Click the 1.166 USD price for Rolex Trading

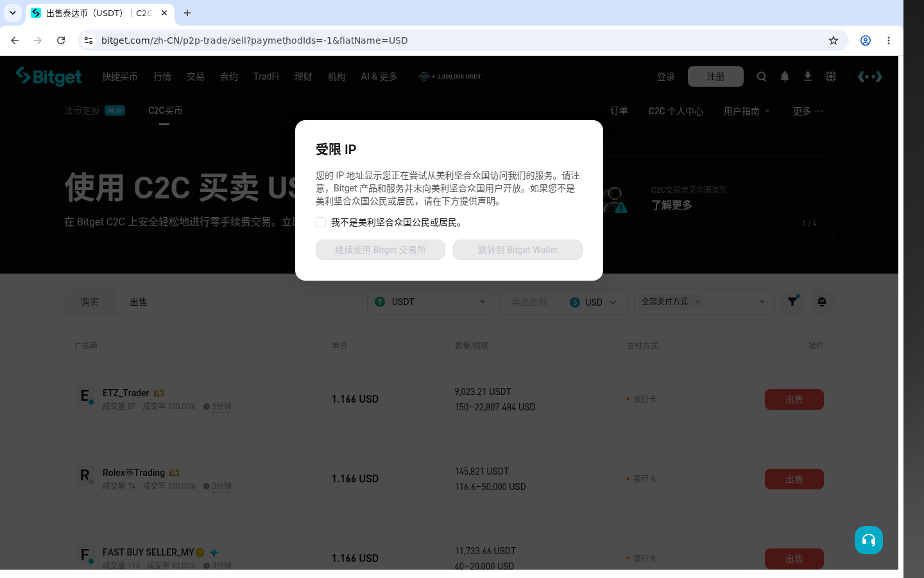coord(355,479)
